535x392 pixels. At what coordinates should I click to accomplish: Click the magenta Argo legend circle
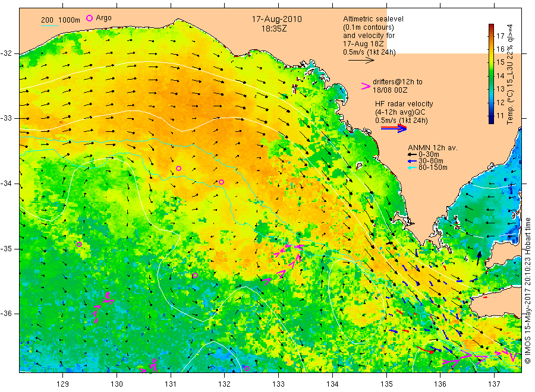pyautogui.click(x=89, y=18)
